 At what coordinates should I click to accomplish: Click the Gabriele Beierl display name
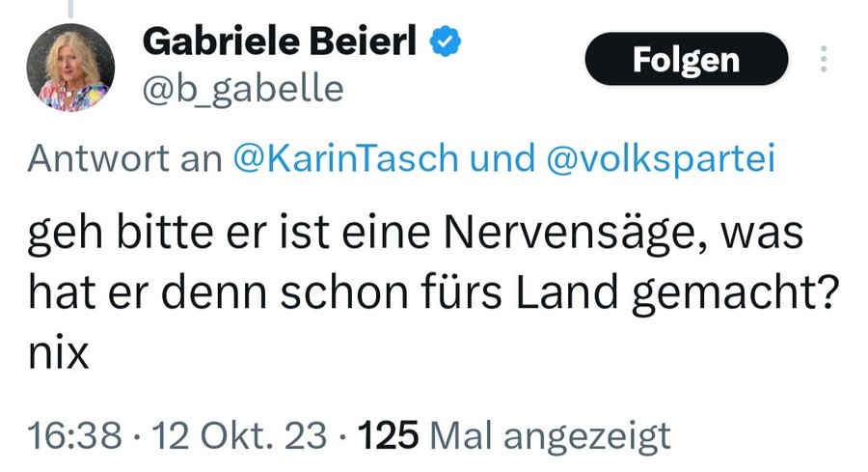coord(280,42)
